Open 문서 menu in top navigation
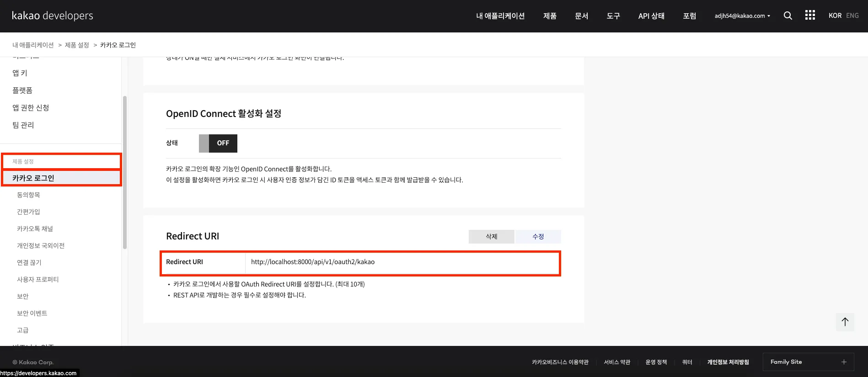 tap(581, 16)
